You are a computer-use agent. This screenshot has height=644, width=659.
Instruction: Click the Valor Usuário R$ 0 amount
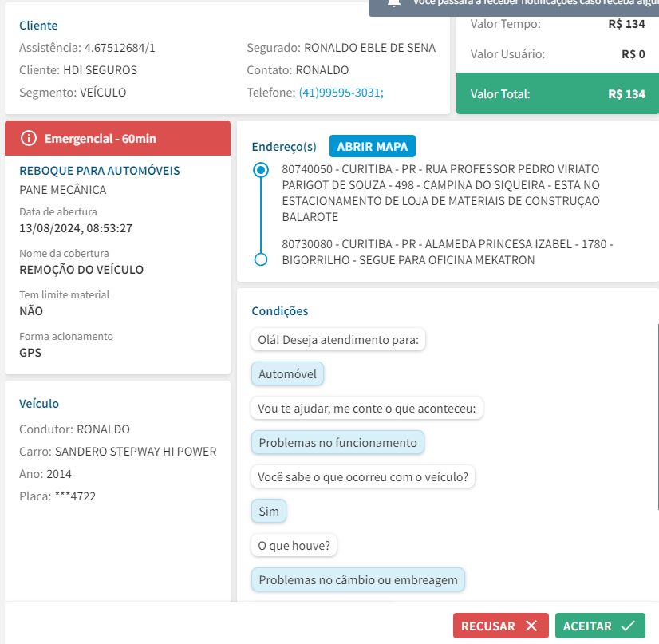633,54
